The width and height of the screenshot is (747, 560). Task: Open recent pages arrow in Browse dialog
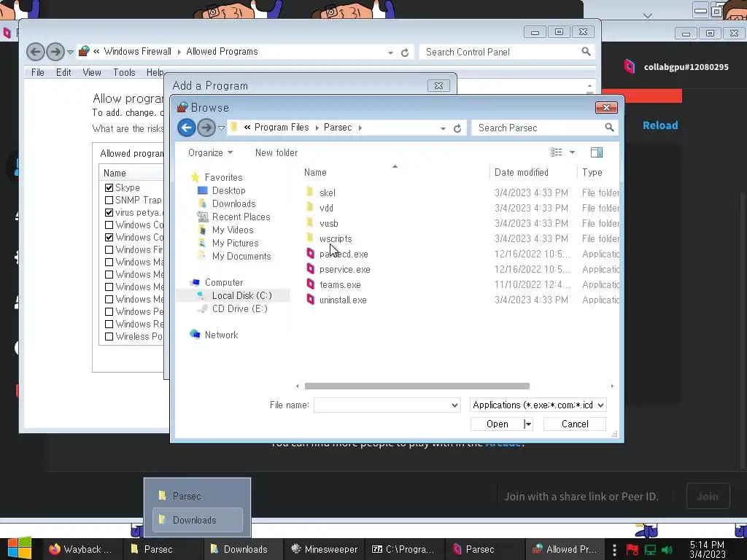pyautogui.click(x=222, y=128)
